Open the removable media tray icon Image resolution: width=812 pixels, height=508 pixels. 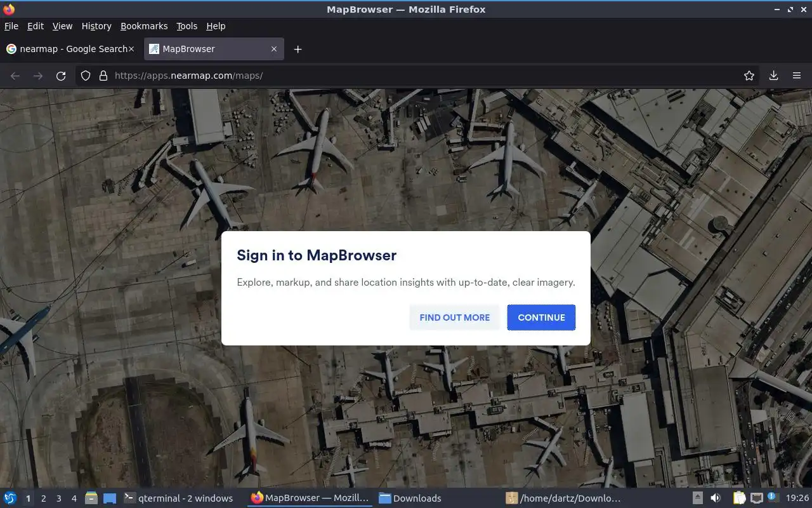[697, 498]
